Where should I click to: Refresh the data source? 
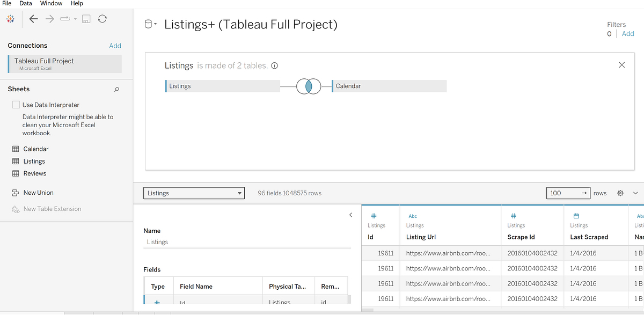point(102,19)
